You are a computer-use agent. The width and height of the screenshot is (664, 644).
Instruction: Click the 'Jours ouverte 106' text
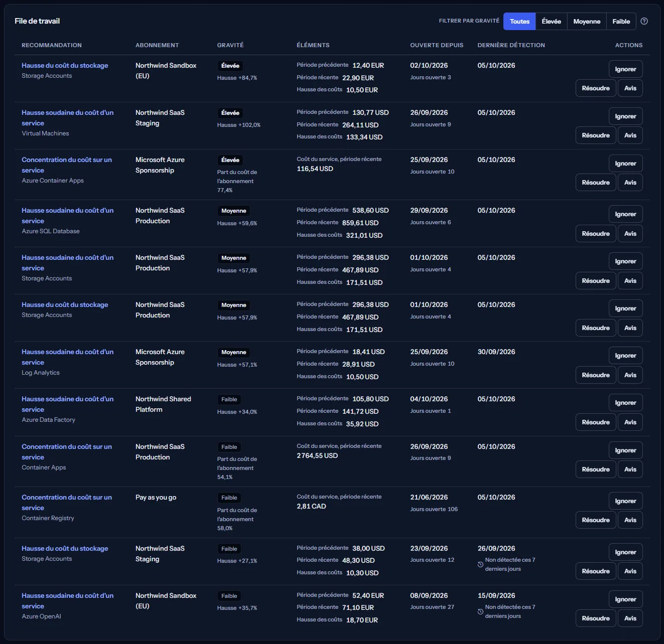pos(434,509)
